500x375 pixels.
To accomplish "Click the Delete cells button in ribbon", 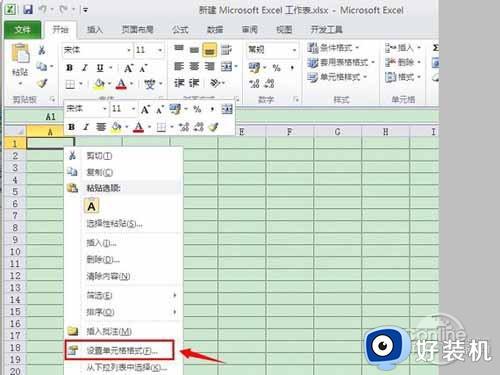I will pos(403,62).
